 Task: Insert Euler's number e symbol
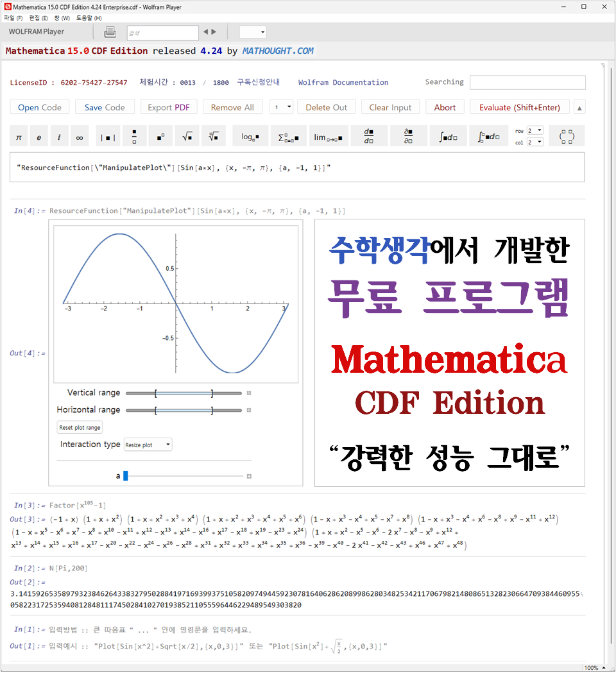pos(39,137)
